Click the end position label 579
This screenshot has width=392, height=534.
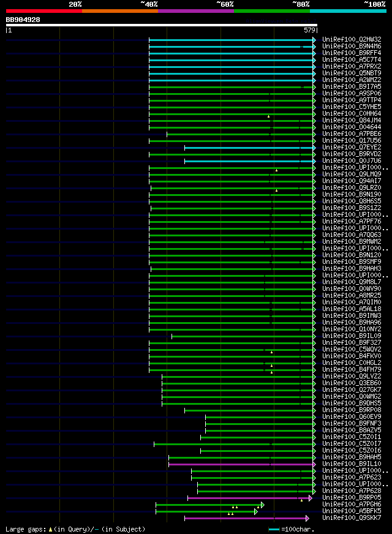click(x=309, y=30)
